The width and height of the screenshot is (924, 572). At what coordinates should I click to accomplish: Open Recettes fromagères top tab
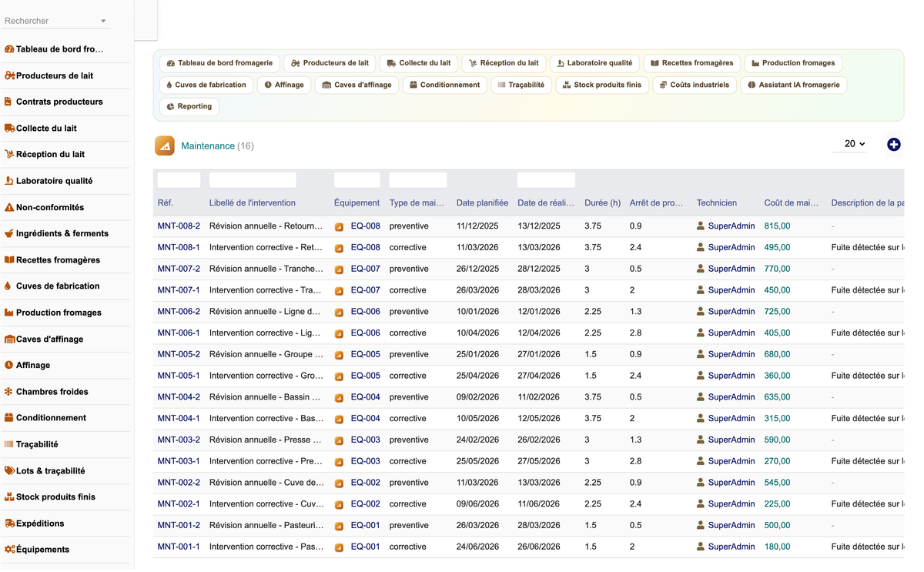pyautogui.click(x=692, y=63)
